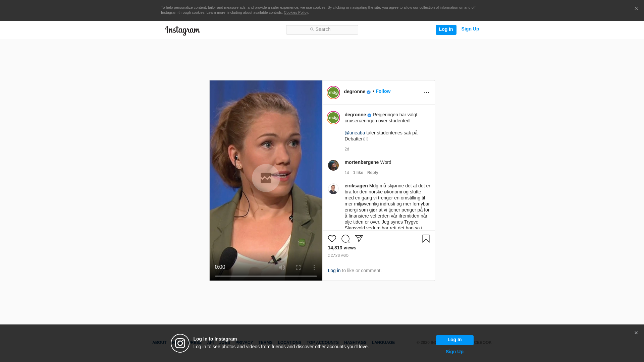
Task: Click Sign Up in the header
Action: 470,29
